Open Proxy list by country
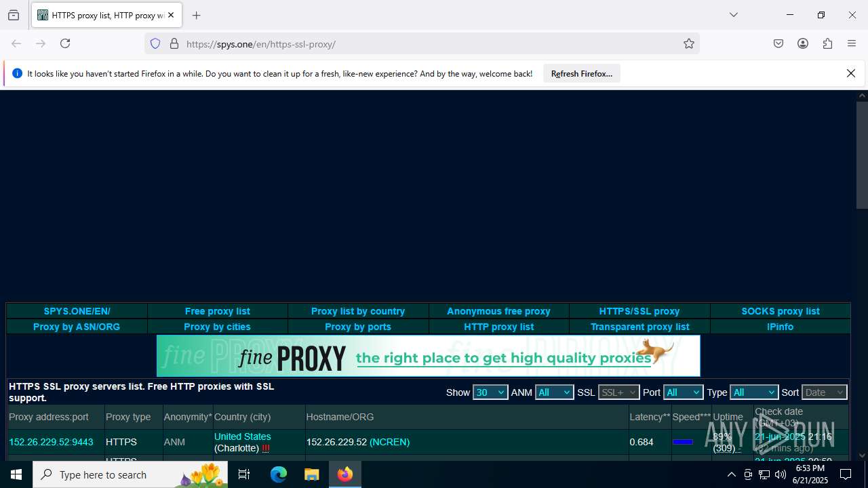Screen dimensions: 868x488 coord(358,311)
